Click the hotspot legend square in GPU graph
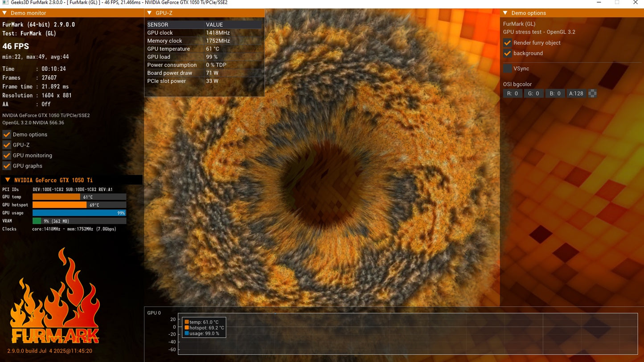The height and width of the screenshot is (362, 644). click(x=187, y=328)
